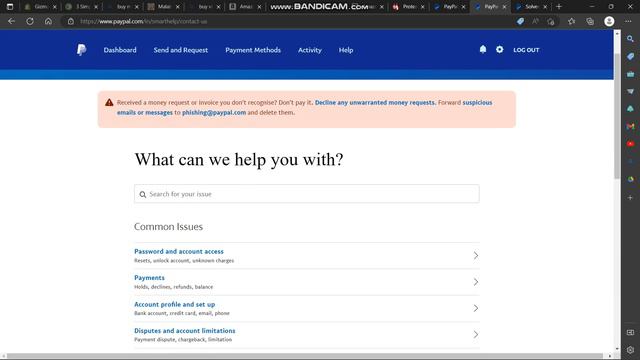This screenshot has height=360, width=640.
Task: Close the Amaz browser tab
Action: click(x=259, y=7)
